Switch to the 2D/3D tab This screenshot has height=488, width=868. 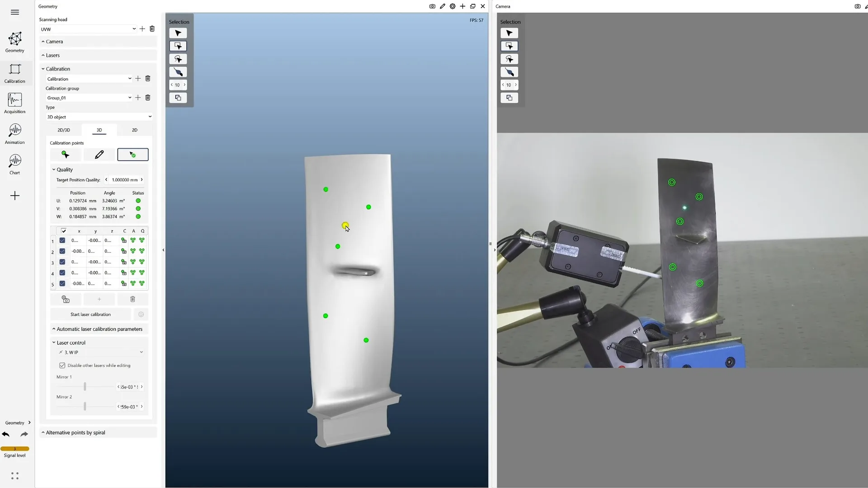(x=64, y=130)
